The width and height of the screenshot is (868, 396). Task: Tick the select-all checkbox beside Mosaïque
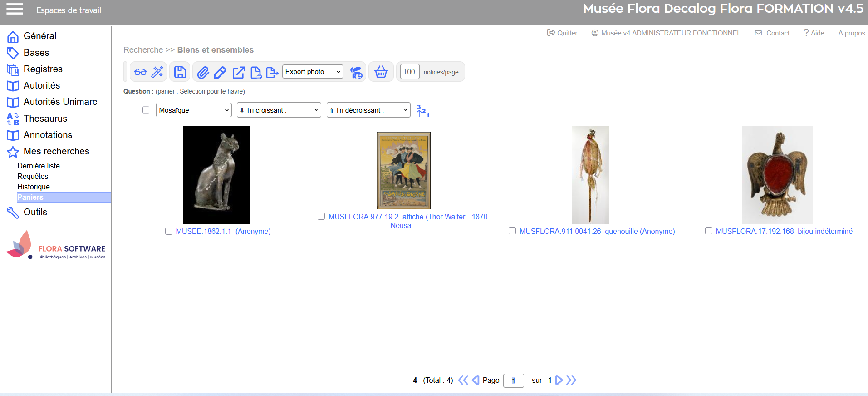(146, 110)
